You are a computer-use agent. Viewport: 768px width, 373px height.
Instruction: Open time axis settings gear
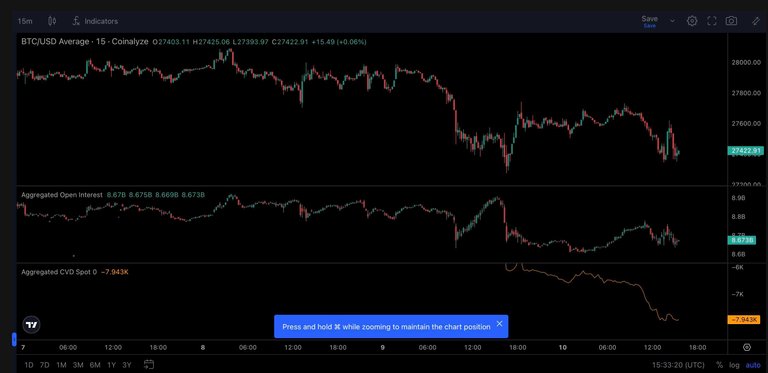pyautogui.click(x=747, y=347)
